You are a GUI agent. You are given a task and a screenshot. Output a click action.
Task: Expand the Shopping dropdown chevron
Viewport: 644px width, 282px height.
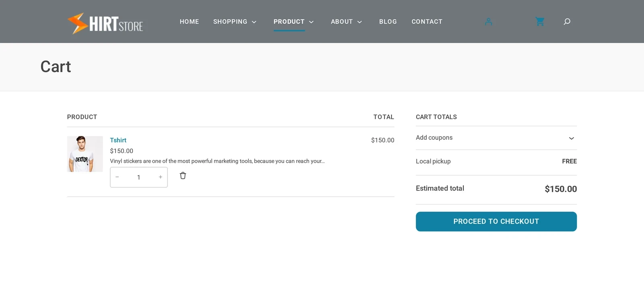254,22
